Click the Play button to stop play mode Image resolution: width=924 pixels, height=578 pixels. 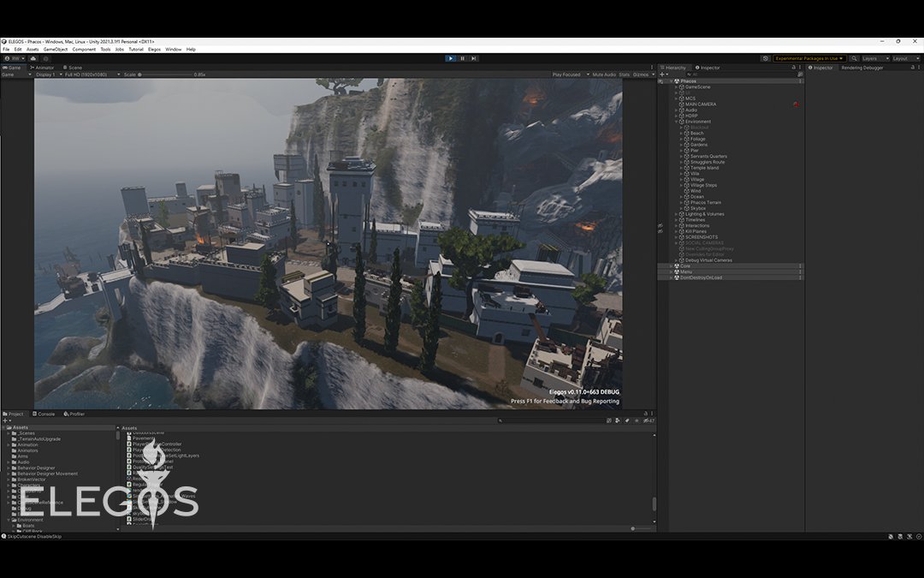pos(450,57)
